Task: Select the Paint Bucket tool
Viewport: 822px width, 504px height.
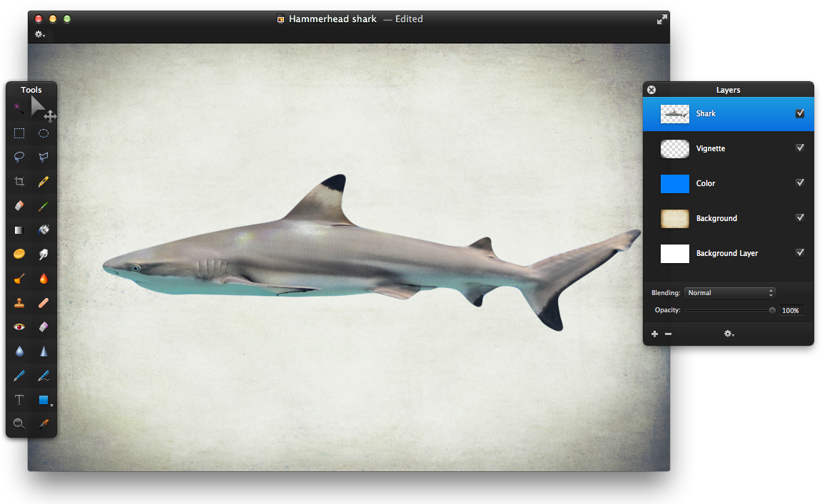Action: pyautogui.click(x=44, y=230)
